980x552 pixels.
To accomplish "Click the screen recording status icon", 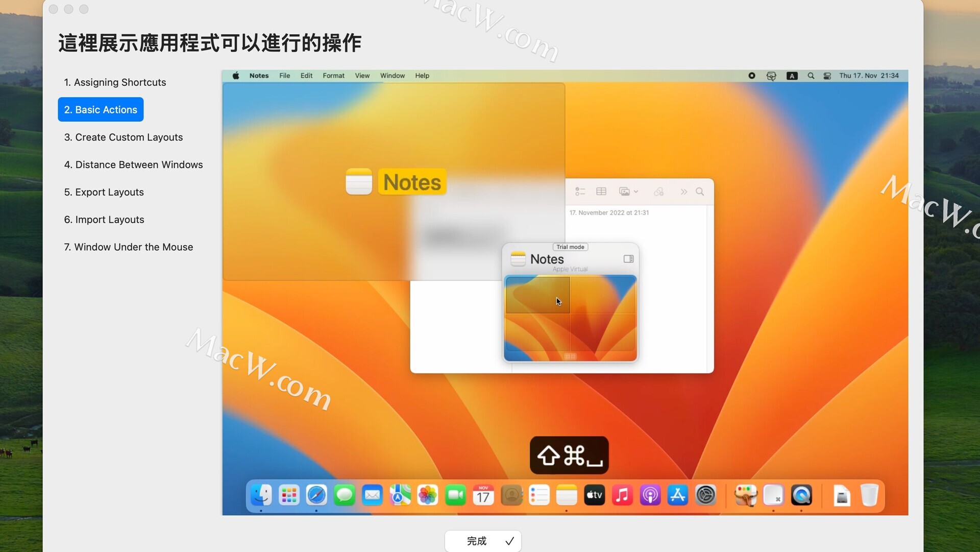I will pyautogui.click(x=751, y=76).
